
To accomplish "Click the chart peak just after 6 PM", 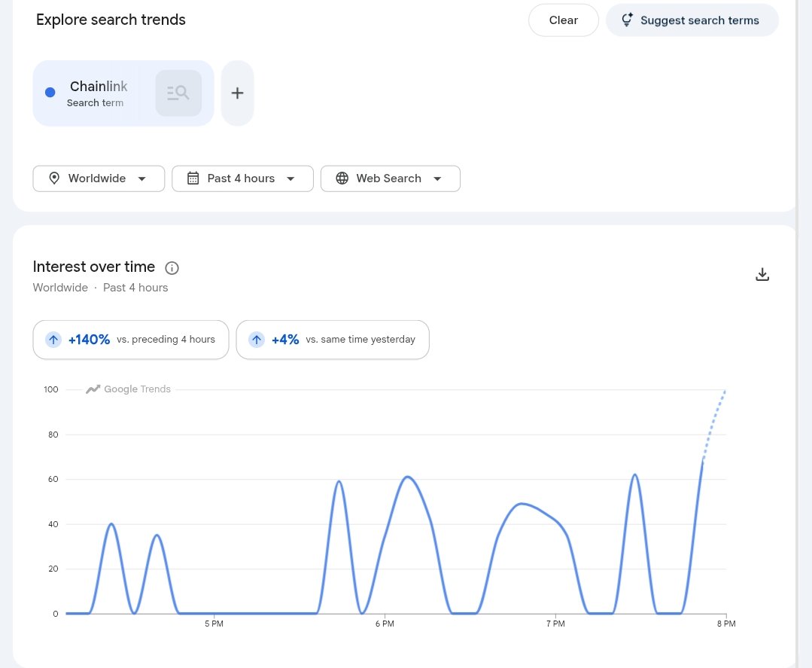I will click(408, 477).
